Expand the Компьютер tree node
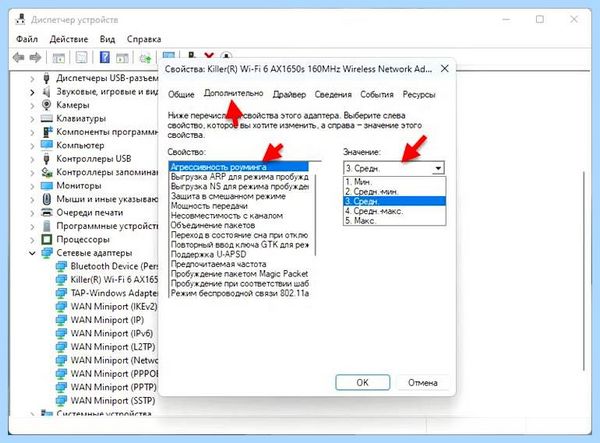 (33, 145)
